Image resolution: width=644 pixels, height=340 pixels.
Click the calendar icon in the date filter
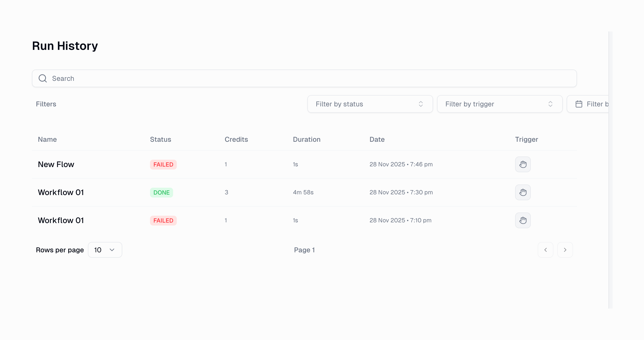579,104
